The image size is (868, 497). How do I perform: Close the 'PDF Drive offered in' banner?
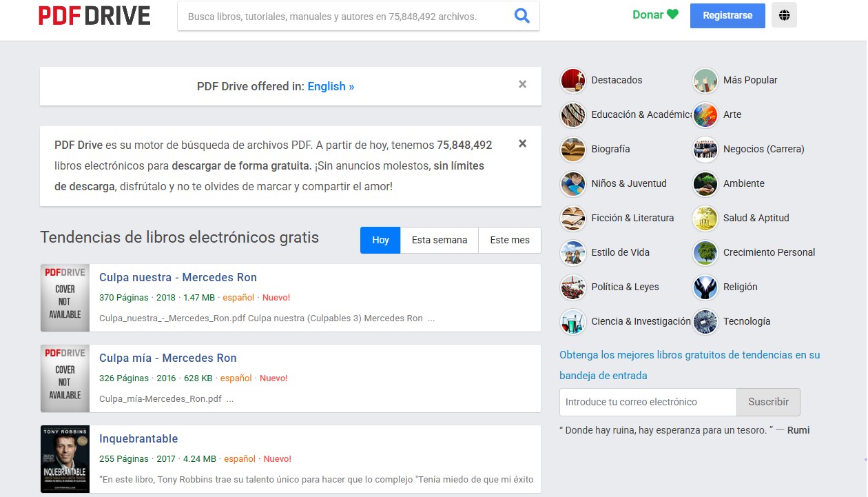click(x=523, y=84)
